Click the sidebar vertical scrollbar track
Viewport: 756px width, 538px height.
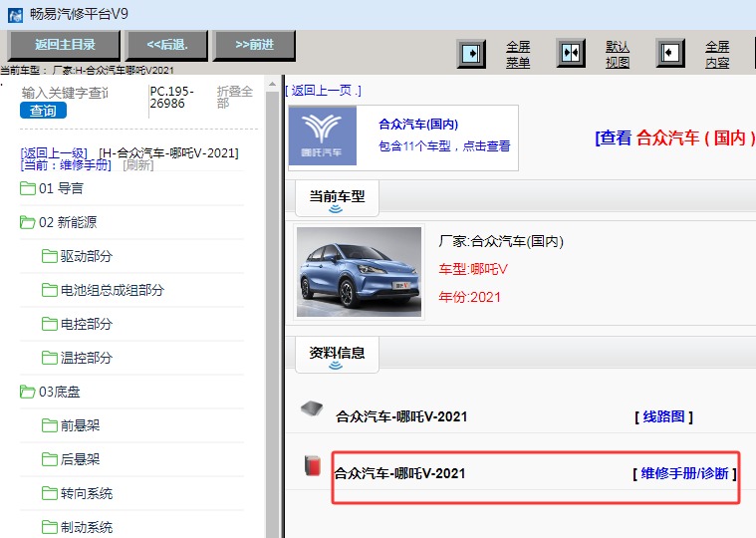[272, 314]
